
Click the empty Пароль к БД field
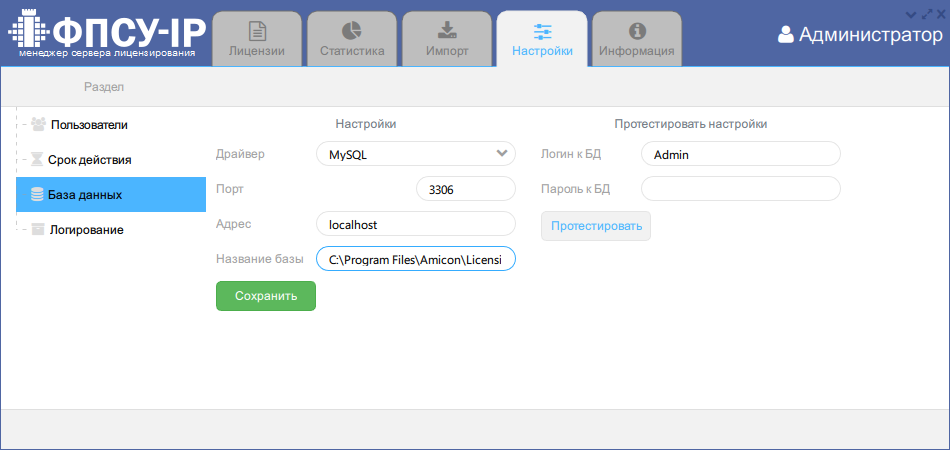click(740, 189)
